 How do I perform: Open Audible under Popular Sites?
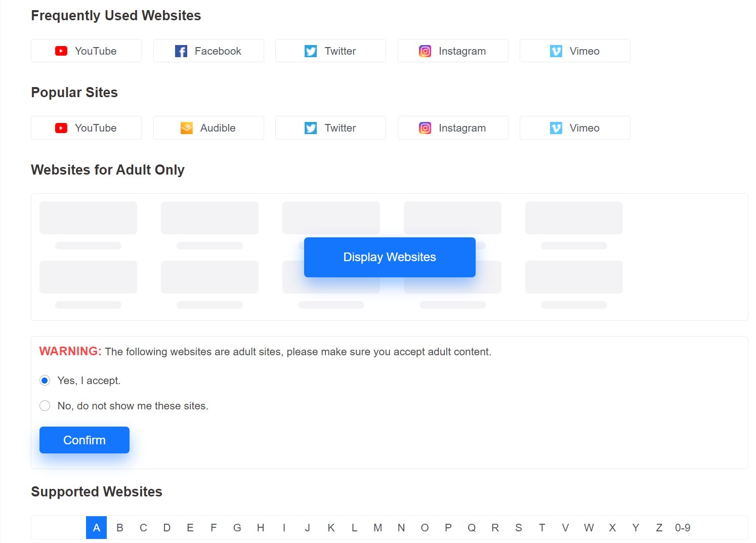pyautogui.click(x=208, y=128)
